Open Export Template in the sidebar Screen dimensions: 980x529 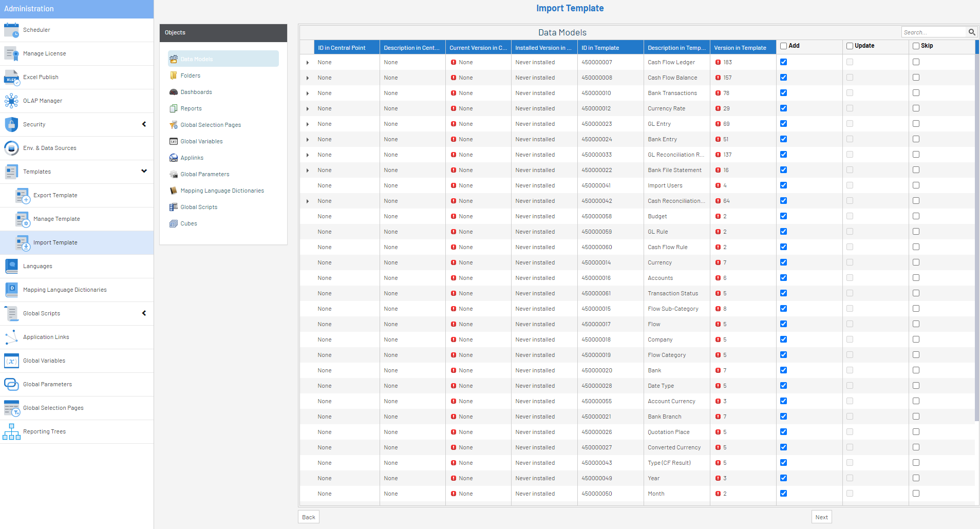tap(55, 196)
